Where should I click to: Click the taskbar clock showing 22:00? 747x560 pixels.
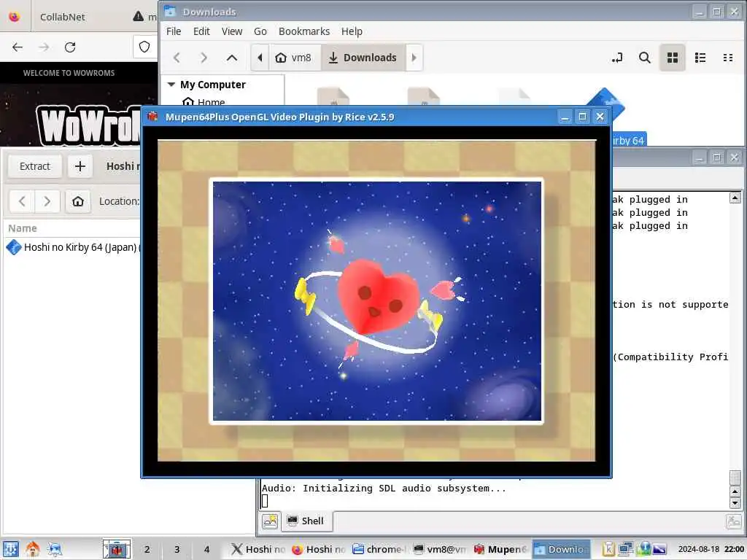(711, 549)
